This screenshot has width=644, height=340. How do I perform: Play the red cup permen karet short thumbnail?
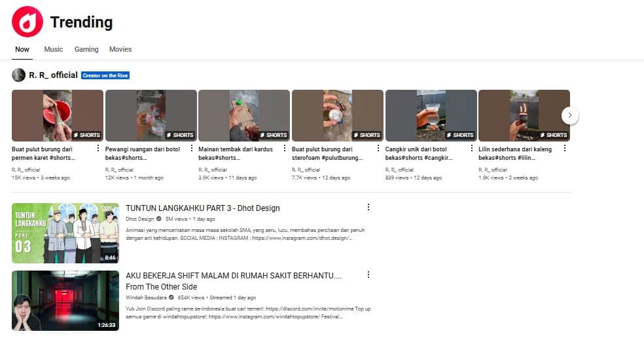coord(58,115)
